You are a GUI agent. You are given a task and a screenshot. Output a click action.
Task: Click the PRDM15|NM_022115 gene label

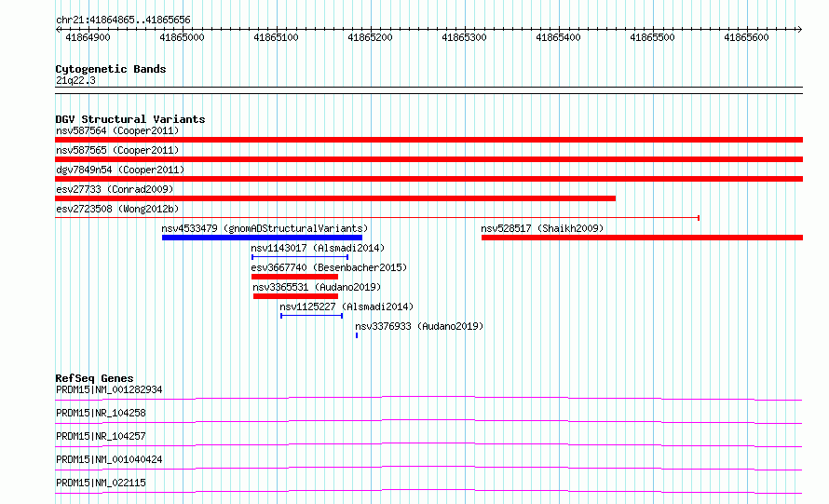point(101,483)
